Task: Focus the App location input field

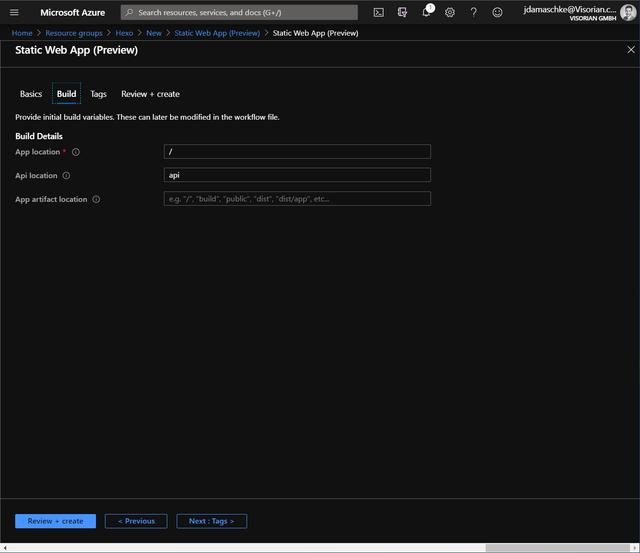Action: pos(297,151)
